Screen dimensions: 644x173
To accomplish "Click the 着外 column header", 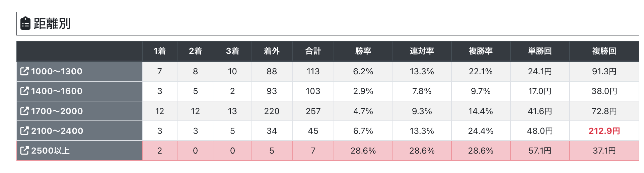I will (272, 51).
